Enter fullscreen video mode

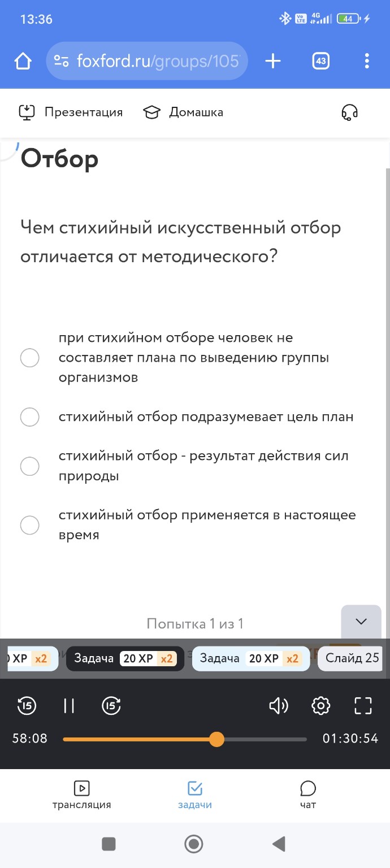(x=362, y=706)
